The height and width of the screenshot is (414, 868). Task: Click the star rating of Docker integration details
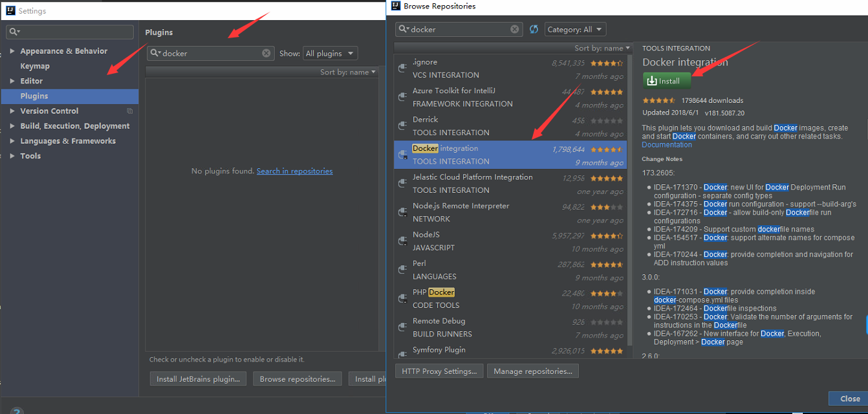click(659, 100)
